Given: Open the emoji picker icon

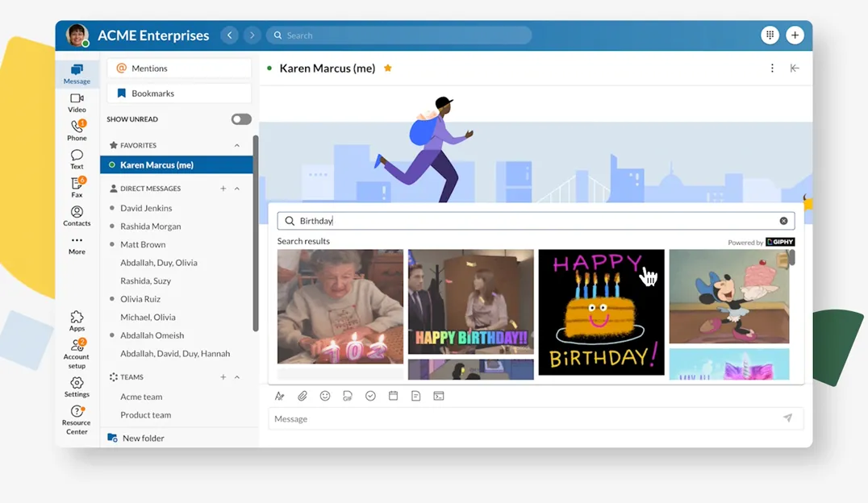Looking at the screenshot, I should (x=325, y=396).
